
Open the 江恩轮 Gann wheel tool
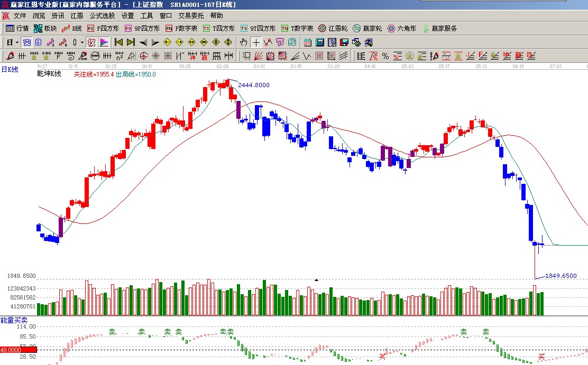pos(333,29)
